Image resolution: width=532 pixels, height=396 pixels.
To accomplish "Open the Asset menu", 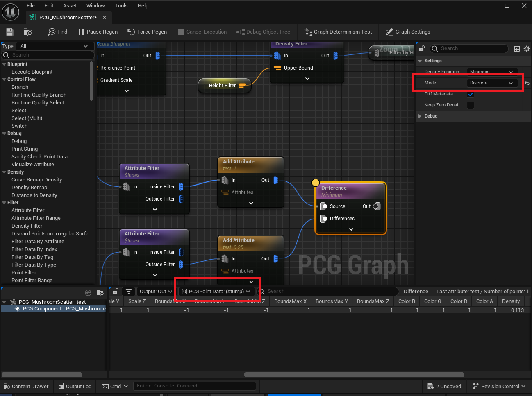I will [70, 6].
